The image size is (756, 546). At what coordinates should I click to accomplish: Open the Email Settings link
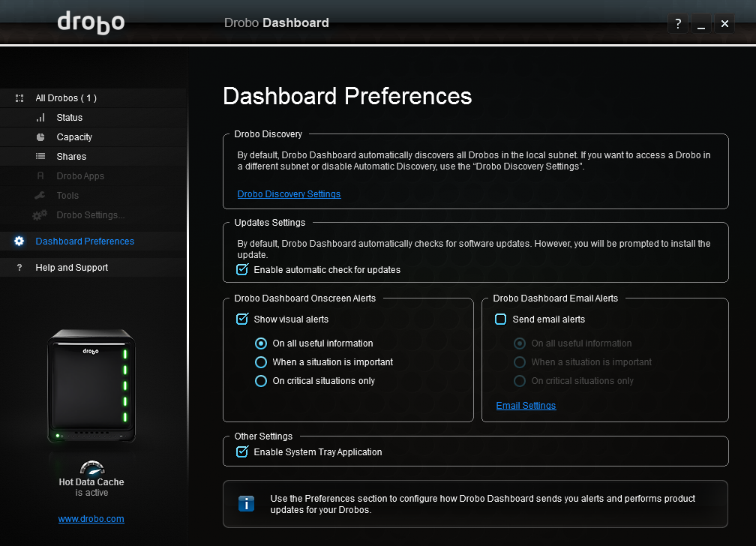point(526,406)
